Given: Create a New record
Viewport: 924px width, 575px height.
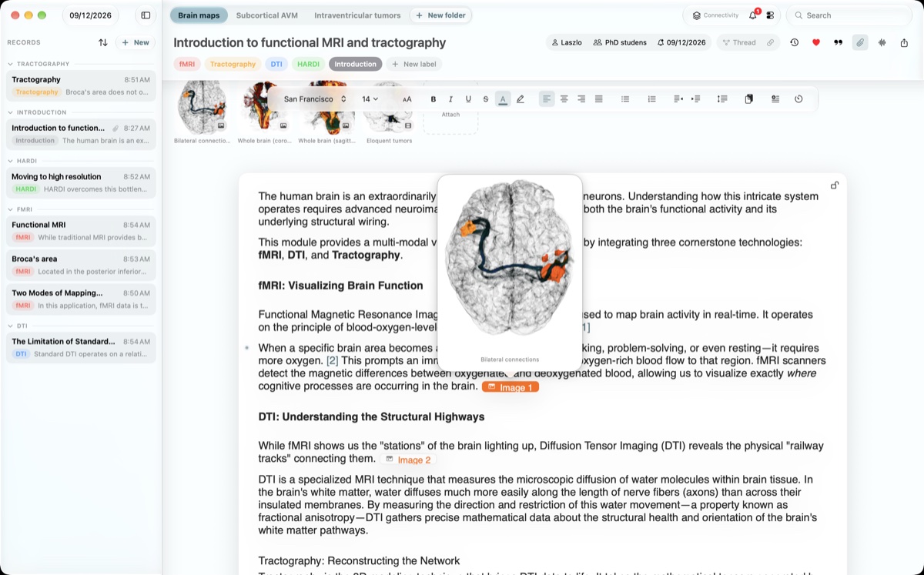Looking at the screenshot, I should [136, 42].
